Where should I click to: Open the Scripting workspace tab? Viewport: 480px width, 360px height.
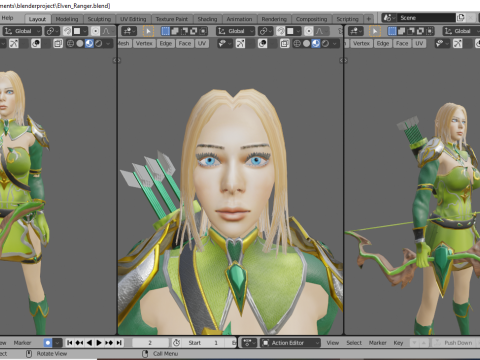pyautogui.click(x=347, y=19)
